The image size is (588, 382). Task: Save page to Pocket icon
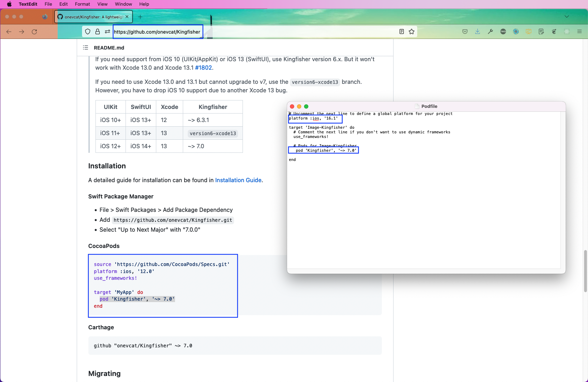[465, 31]
